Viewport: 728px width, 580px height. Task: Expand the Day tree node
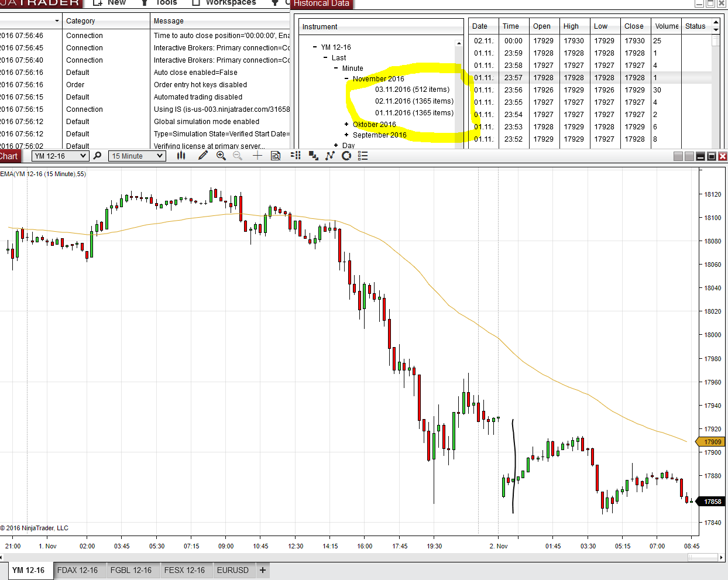[x=336, y=146]
